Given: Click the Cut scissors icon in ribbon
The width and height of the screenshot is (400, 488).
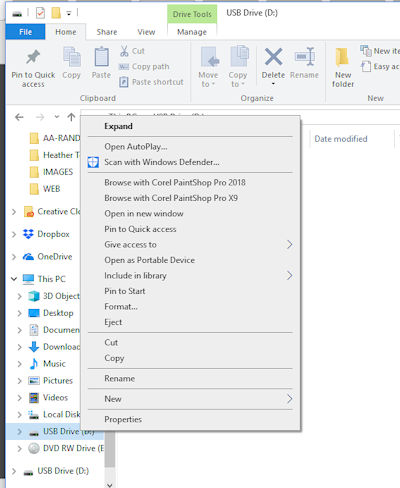Looking at the screenshot, I should (124, 51).
